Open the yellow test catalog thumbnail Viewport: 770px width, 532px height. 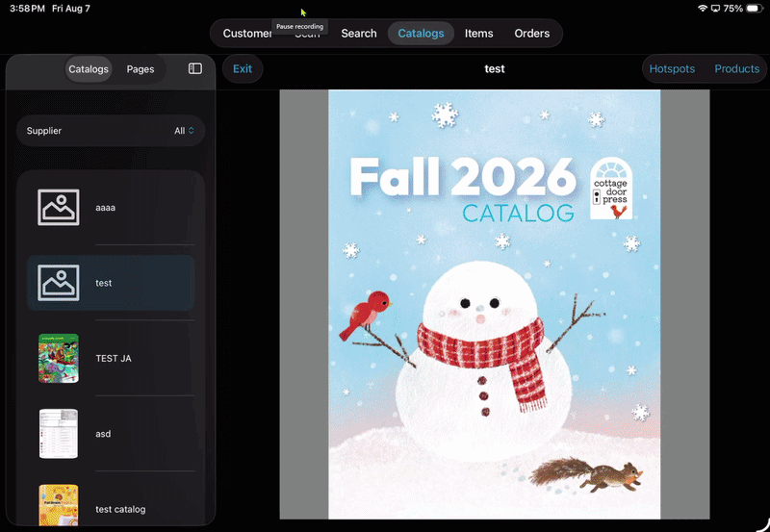pyautogui.click(x=59, y=505)
